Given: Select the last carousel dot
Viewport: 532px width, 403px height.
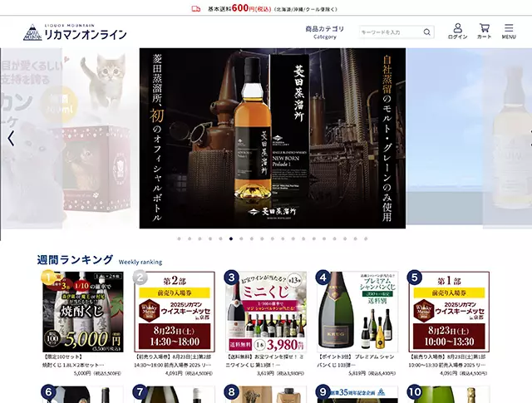Looking at the screenshot, I should coord(366,238).
